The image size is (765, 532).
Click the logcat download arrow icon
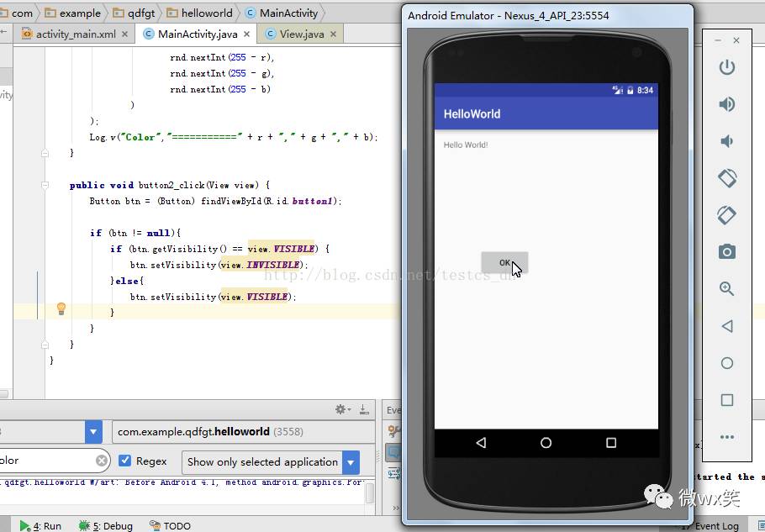[x=364, y=409]
